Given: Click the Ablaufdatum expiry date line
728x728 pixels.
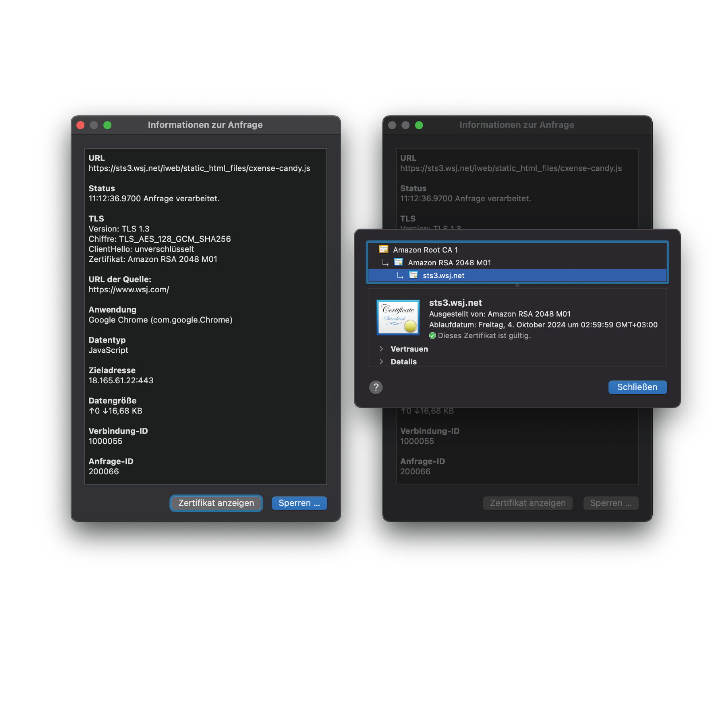Looking at the screenshot, I should 543,325.
